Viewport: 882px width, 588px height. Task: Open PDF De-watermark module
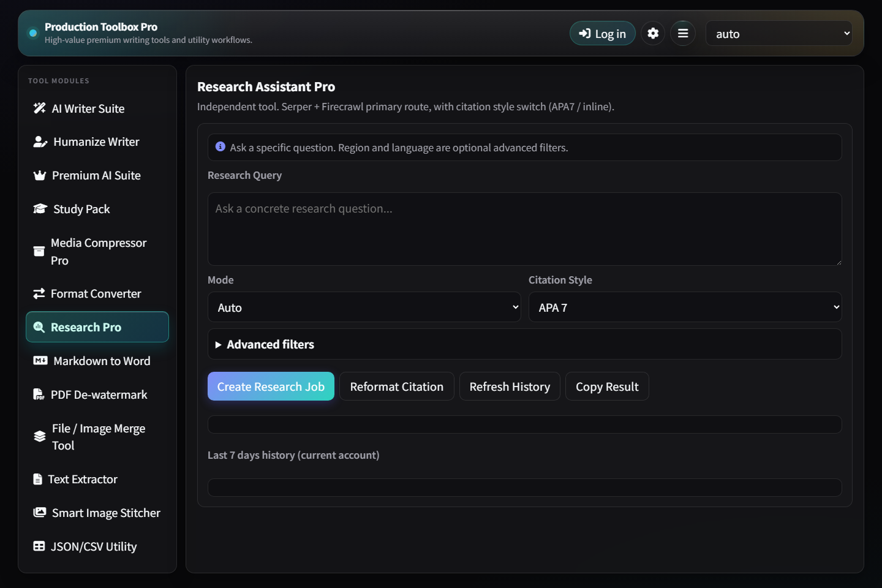(x=97, y=394)
